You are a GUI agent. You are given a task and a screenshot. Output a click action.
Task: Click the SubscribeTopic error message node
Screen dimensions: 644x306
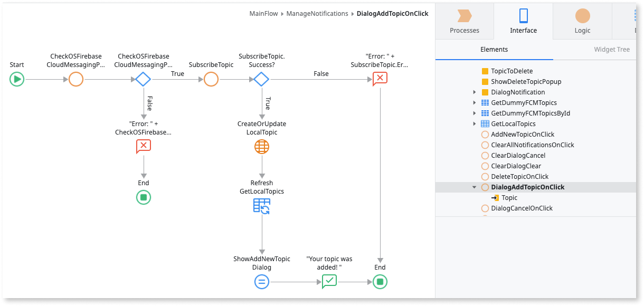point(380,79)
